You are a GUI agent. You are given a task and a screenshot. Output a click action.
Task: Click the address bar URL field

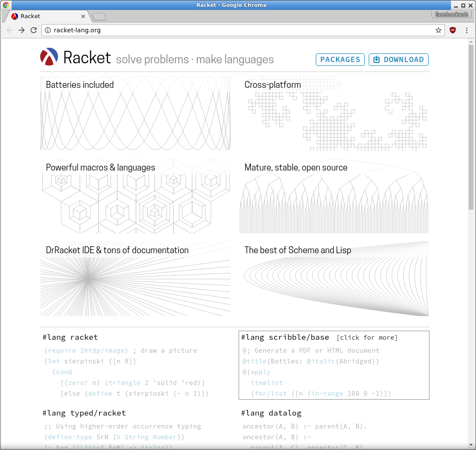243,30
